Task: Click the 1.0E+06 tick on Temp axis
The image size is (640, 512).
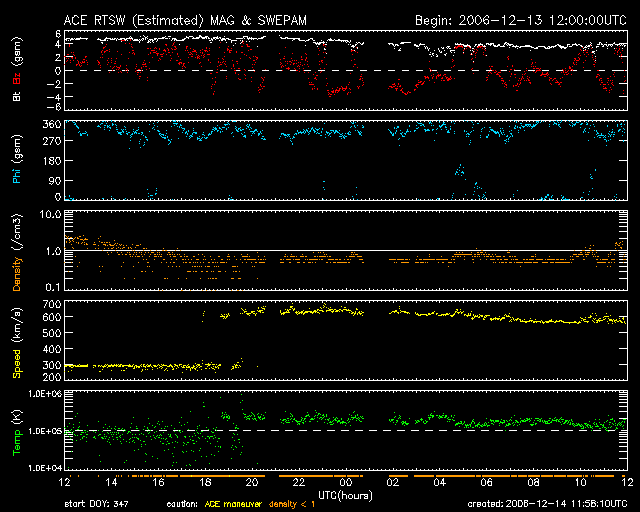Action: tap(44, 394)
